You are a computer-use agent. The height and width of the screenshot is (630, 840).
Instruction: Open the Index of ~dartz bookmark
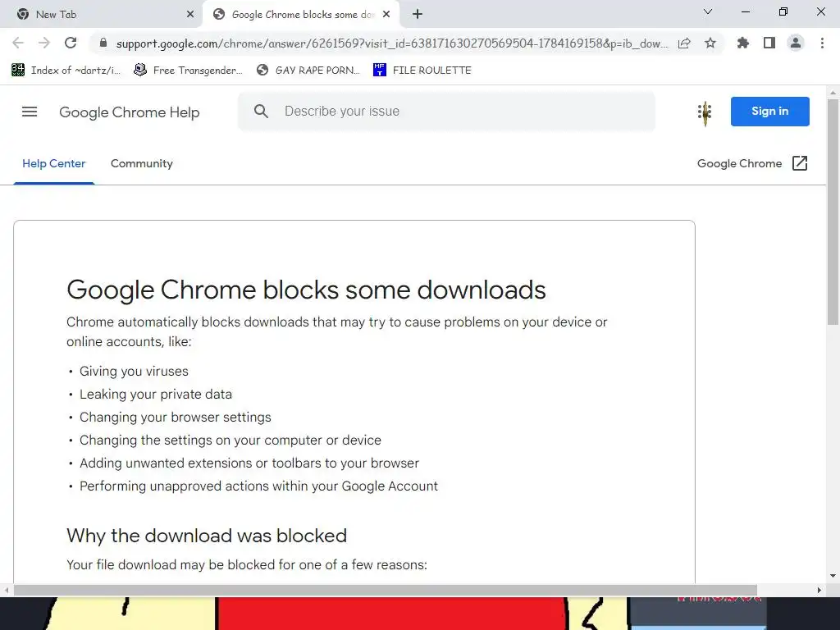pyautogui.click(x=66, y=71)
